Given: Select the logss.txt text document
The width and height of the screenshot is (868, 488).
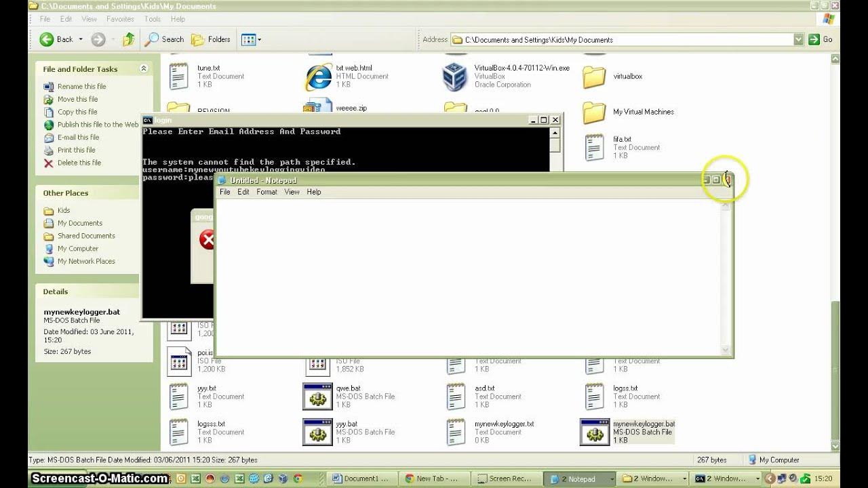Looking at the screenshot, I should pos(594,396).
